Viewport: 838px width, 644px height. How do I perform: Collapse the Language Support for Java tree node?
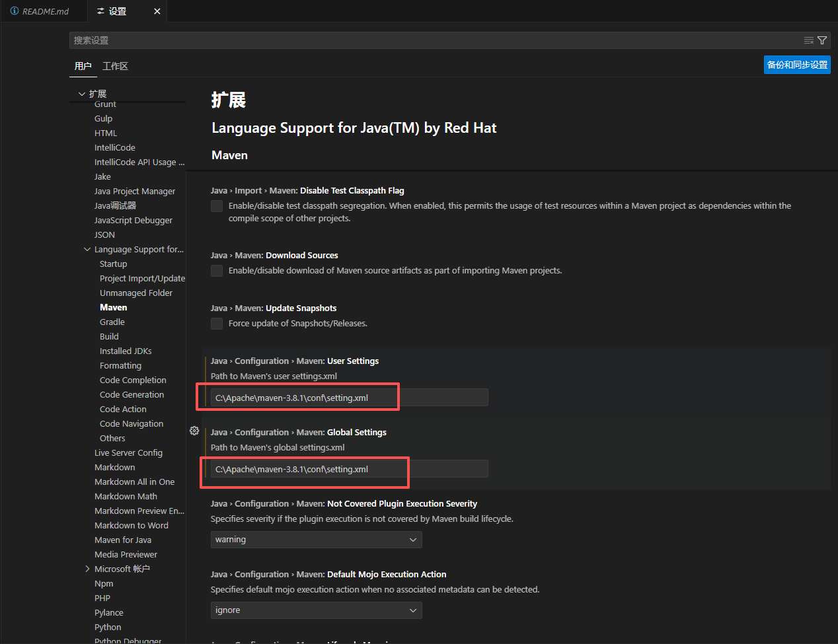click(87, 250)
